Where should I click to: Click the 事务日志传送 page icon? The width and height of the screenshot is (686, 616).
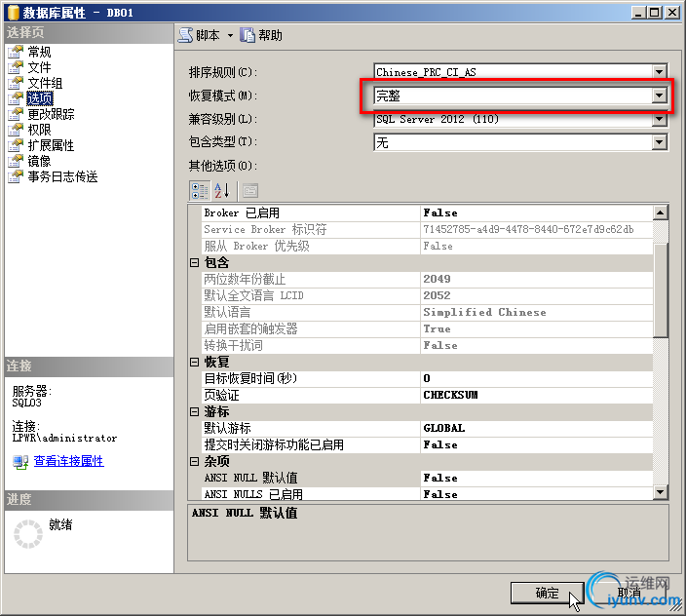[16, 176]
